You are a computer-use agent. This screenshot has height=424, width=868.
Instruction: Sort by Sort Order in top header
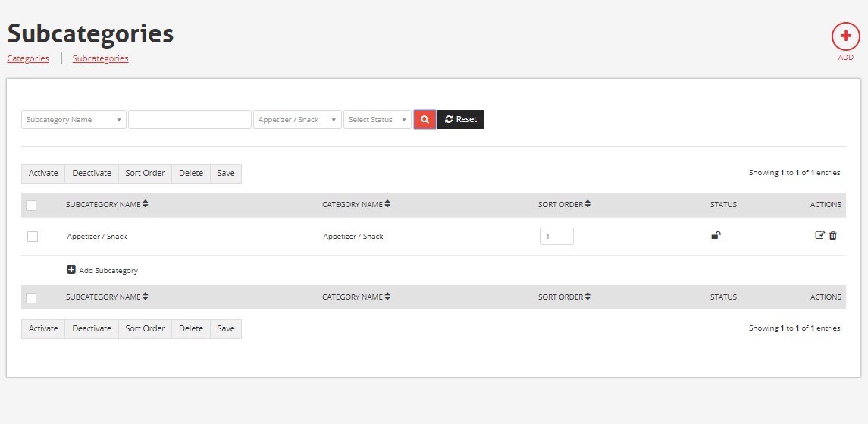(x=564, y=204)
